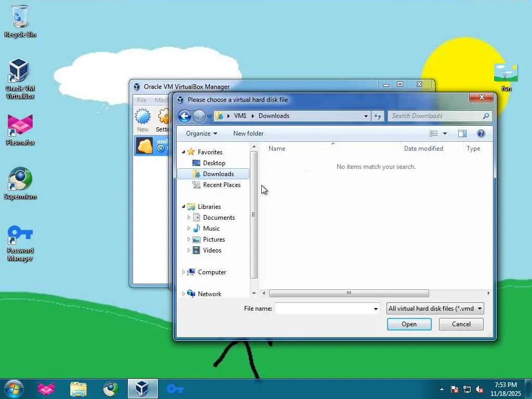Open the Windows Start button
This screenshot has height=399, width=532.
[x=14, y=389]
